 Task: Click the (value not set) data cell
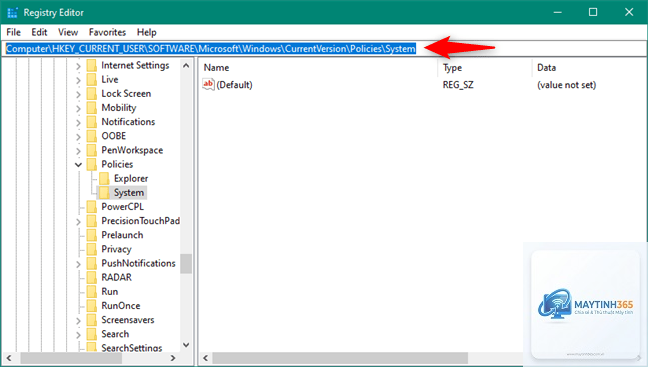(x=567, y=85)
